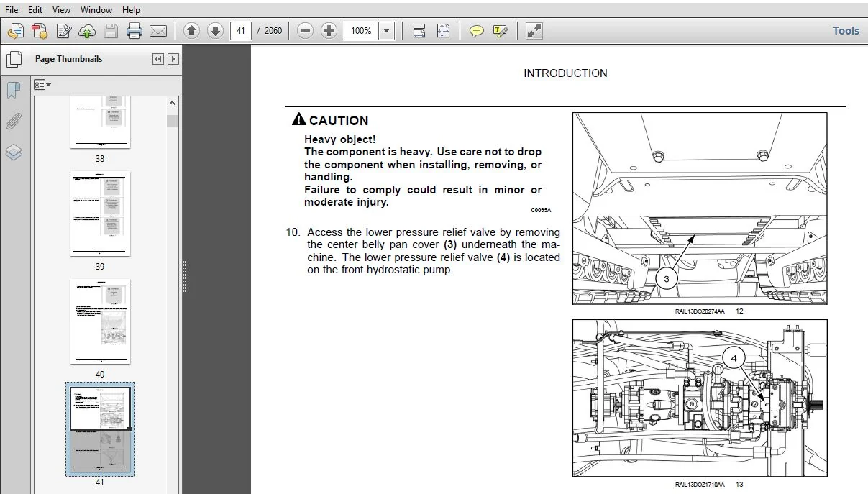Select page 40 thumbnail
Viewport: 868px width, 494px height.
pyautogui.click(x=100, y=321)
